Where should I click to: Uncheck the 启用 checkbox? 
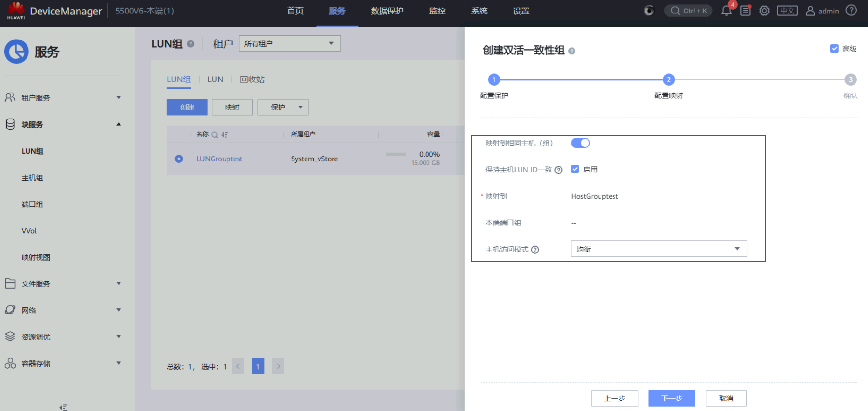coord(575,169)
